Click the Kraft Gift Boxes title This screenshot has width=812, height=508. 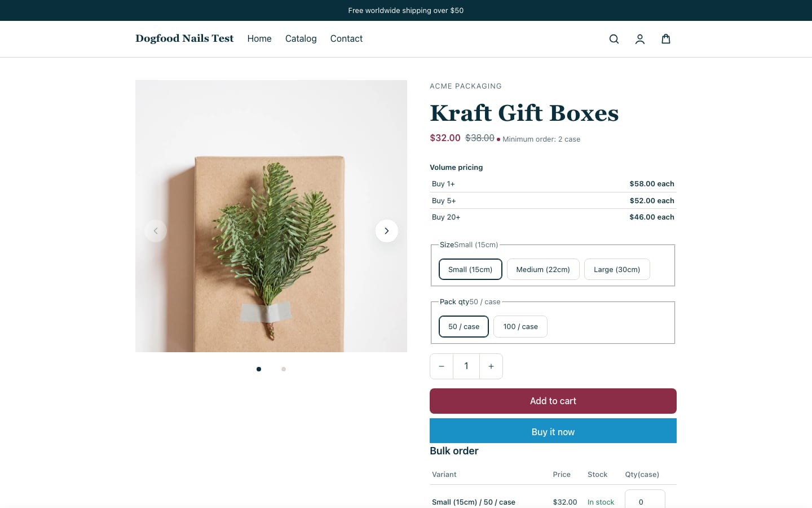(x=524, y=113)
